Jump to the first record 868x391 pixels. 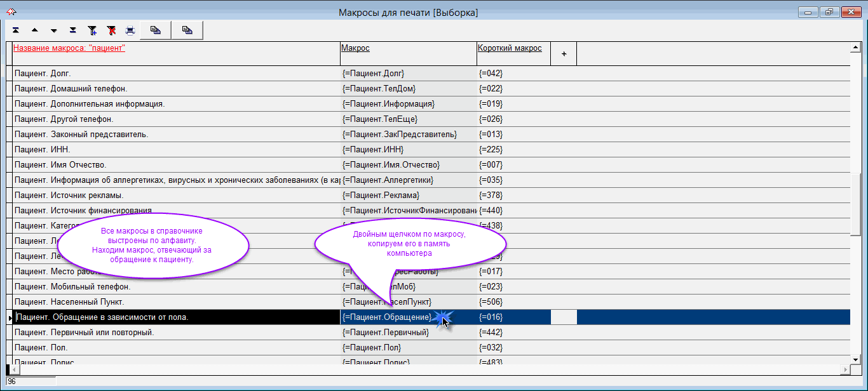coord(15,30)
